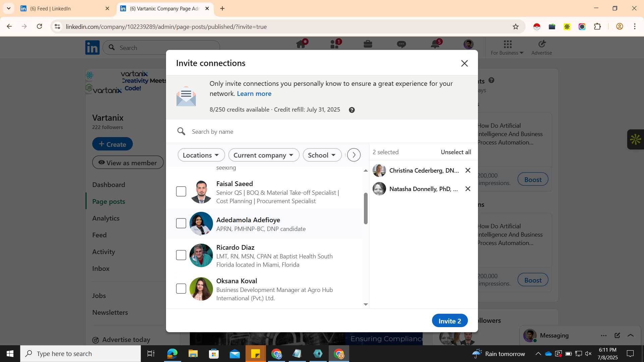Screen dimensions: 644x362
Task: Open the credits help question mark icon
Action: coord(352,110)
